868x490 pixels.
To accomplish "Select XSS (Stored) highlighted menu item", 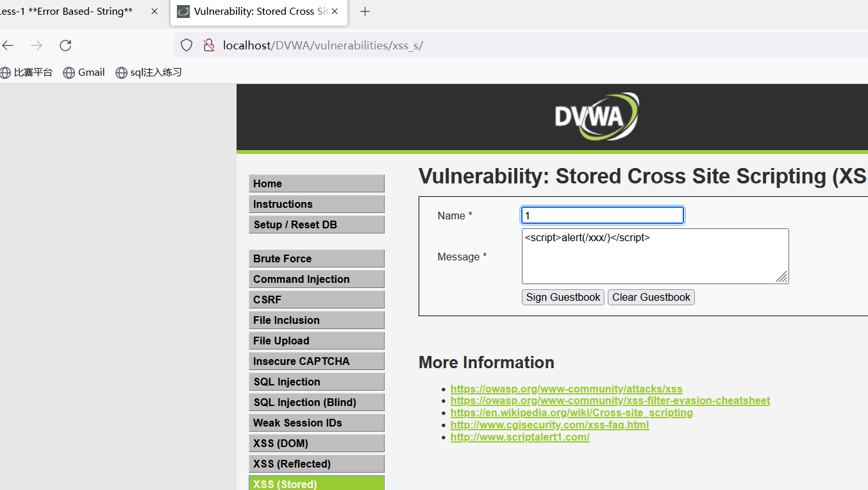I will [x=317, y=483].
